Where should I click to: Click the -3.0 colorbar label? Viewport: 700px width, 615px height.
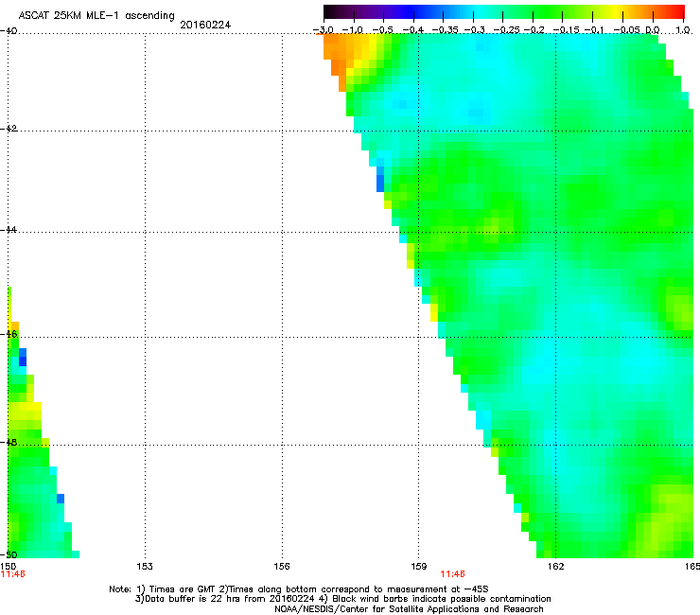(x=323, y=30)
